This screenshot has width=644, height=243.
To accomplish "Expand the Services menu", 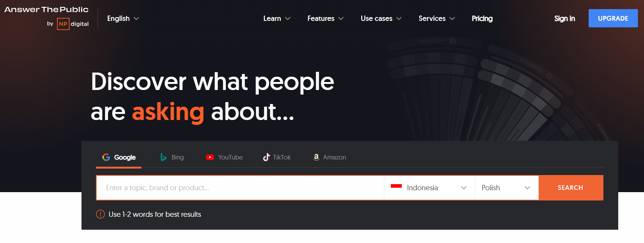I will tap(437, 18).
